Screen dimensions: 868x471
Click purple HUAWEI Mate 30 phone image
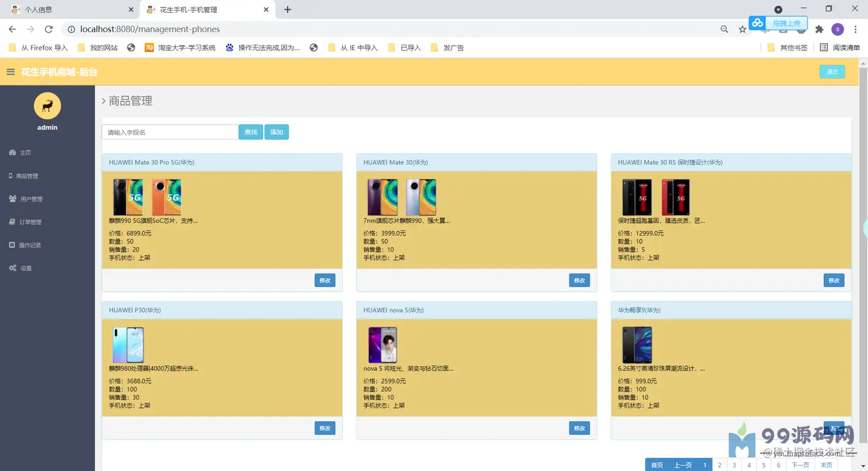click(382, 197)
